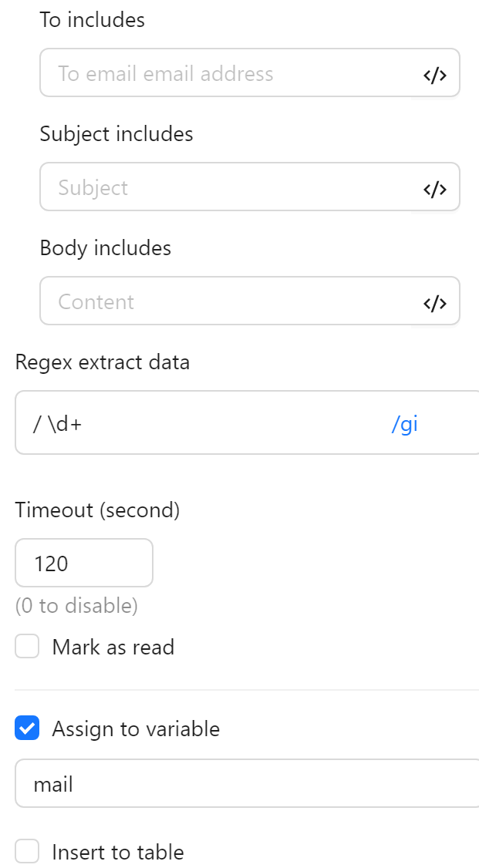Click the Assign to variable label

pyautogui.click(x=136, y=728)
